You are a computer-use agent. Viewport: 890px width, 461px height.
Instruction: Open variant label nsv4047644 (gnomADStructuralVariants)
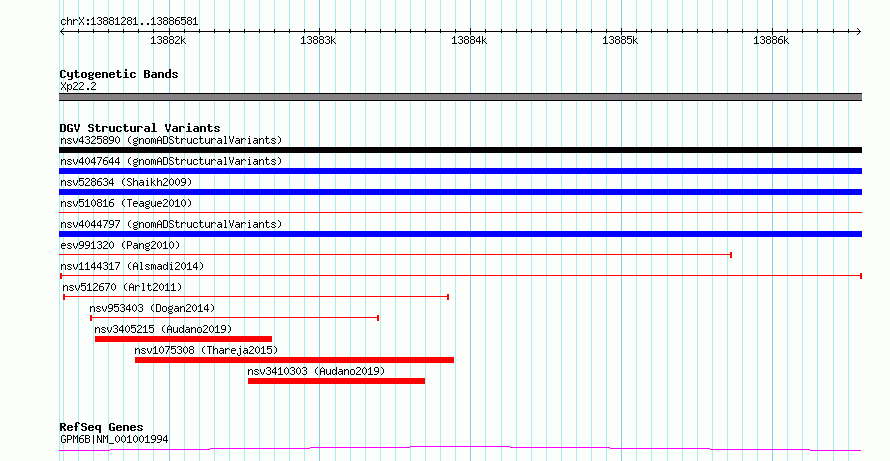pyautogui.click(x=171, y=161)
